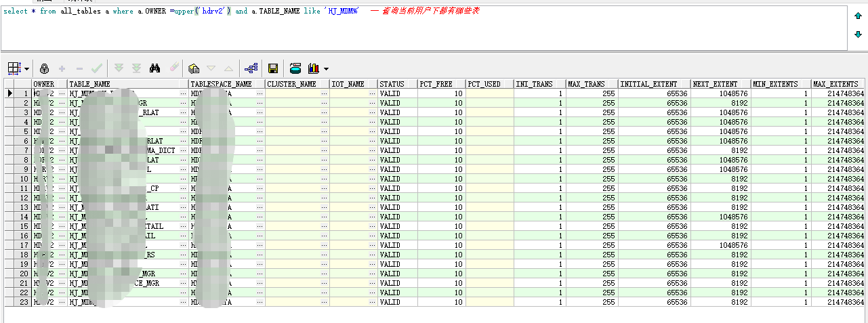868x323 pixels.
Task: Click the delete record minus icon
Action: tap(79, 68)
